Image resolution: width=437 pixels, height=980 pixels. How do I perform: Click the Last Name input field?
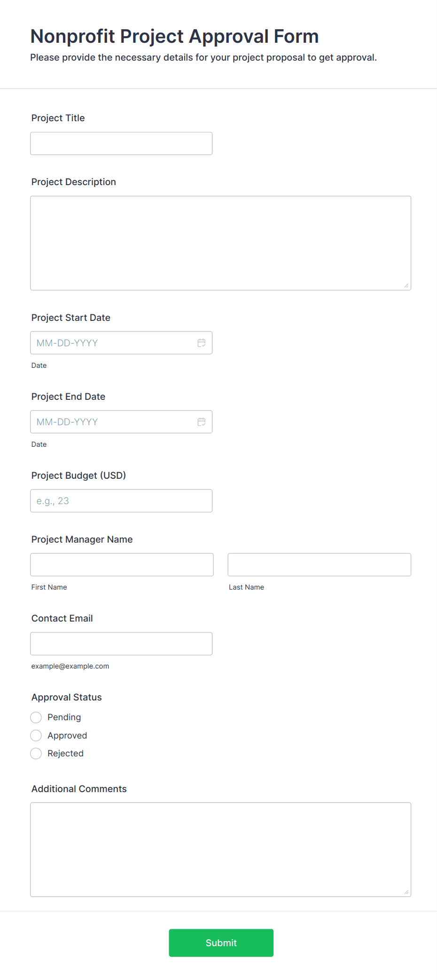pyautogui.click(x=320, y=565)
